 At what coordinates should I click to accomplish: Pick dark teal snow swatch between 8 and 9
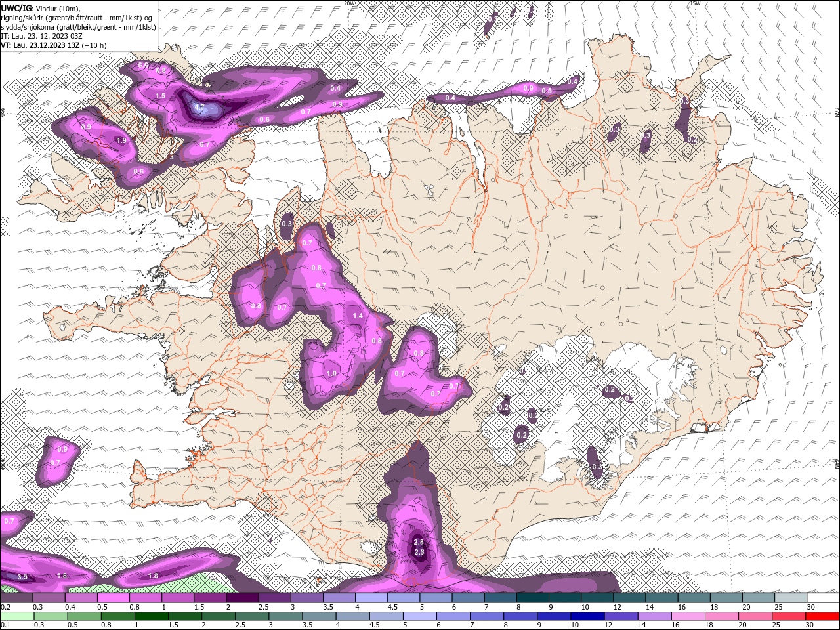(x=533, y=598)
